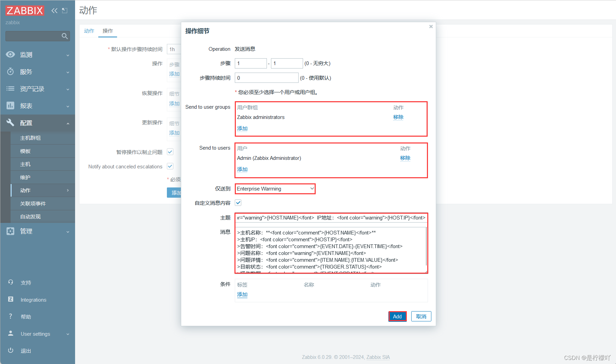The height and width of the screenshot is (364, 616).
Task: Click the search magnifier icon
Action: click(65, 36)
